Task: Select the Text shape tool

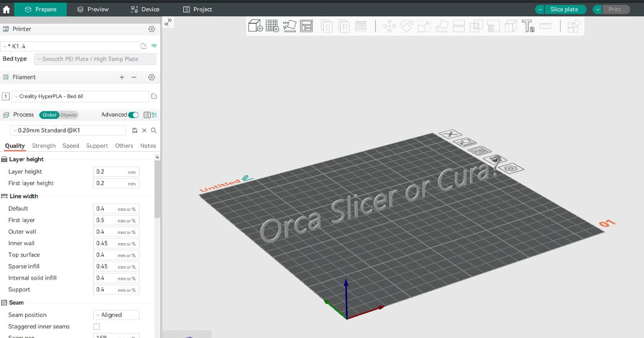Action: click(x=528, y=26)
